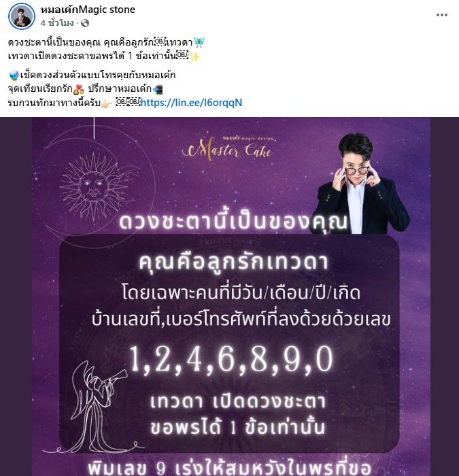
Task: Click the butterfly emoji after เทวดา
Action: 199,42
